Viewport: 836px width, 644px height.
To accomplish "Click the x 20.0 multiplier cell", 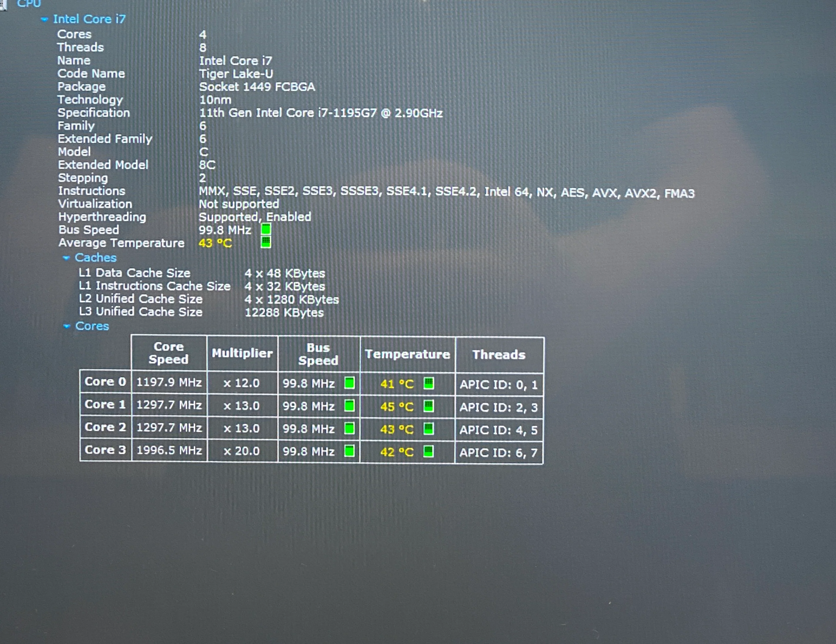I will (241, 451).
